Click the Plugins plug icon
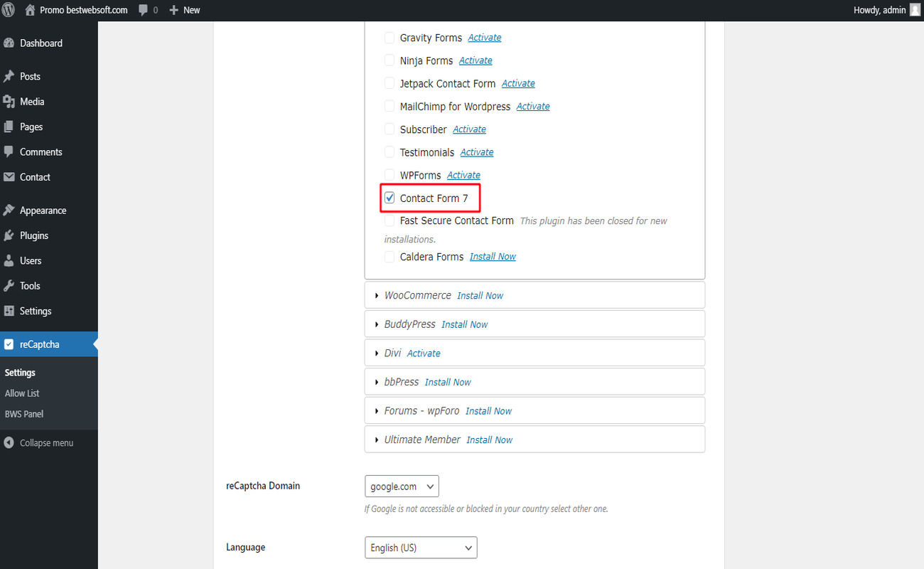 pyautogui.click(x=9, y=235)
